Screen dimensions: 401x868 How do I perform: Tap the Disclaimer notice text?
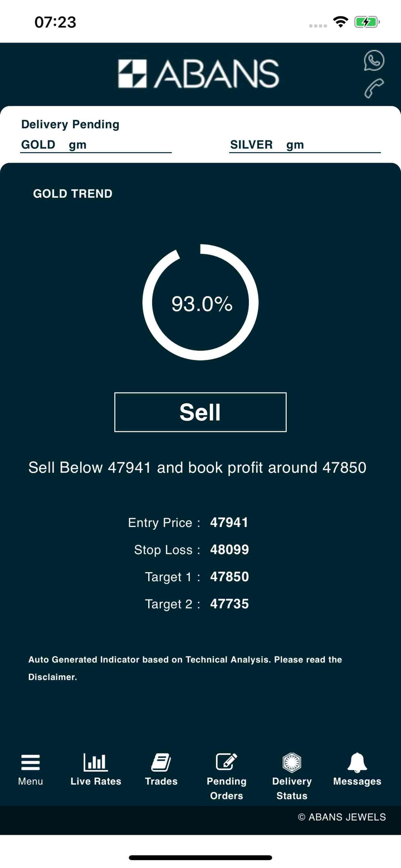(x=185, y=668)
